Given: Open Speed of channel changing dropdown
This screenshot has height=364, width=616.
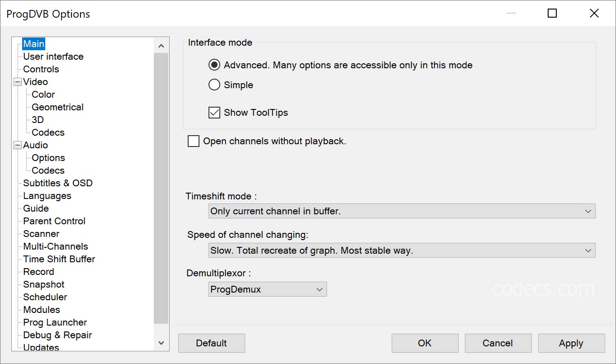Looking at the screenshot, I should pyautogui.click(x=402, y=251).
